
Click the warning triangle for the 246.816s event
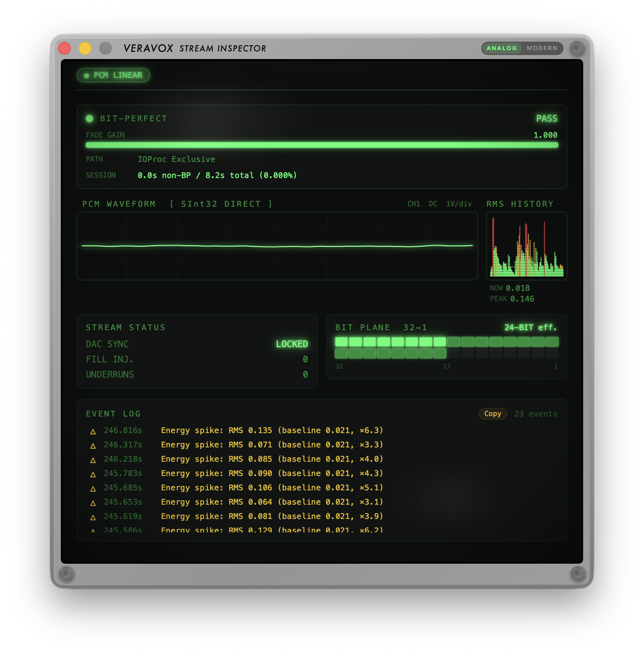[93, 431]
